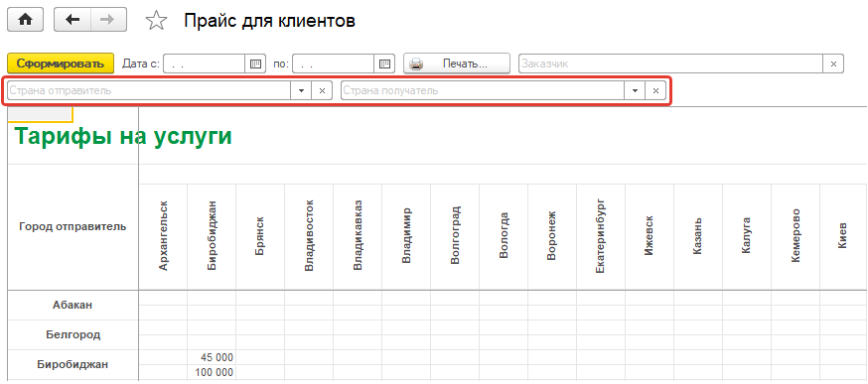868x384 pixels.
Task: Clear the Страна получатель field
Action: tap(655, 90)
